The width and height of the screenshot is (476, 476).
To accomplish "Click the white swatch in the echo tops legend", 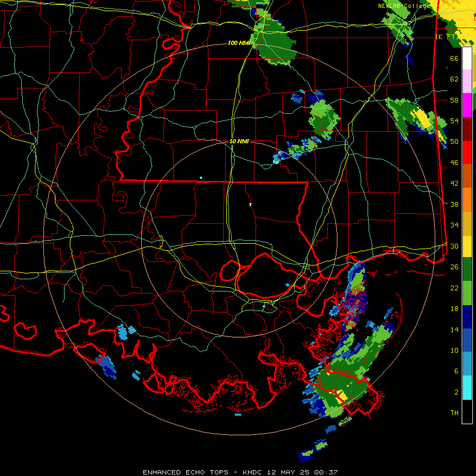I will click(x=467, y=58).
